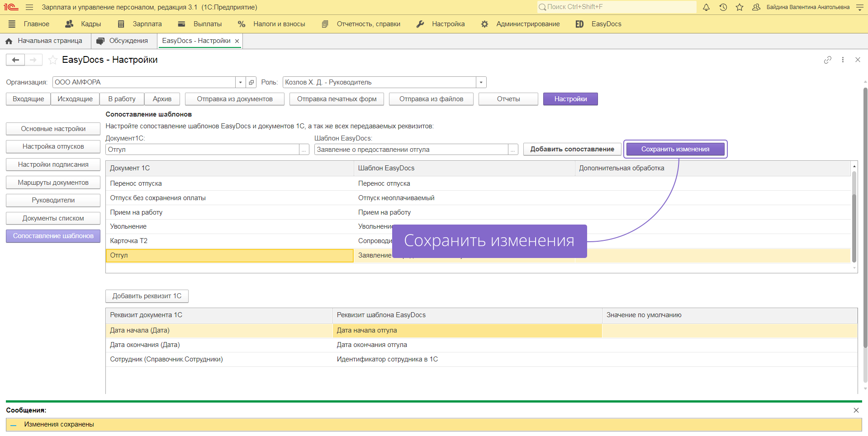Open the history clock icon
The height and width of the screenshot is (436, 868).
click(723, 7)
